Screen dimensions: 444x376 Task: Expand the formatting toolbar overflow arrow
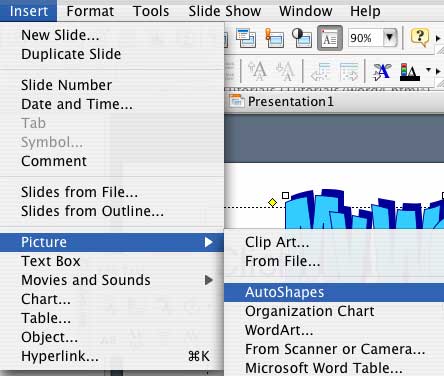[438, 71]
